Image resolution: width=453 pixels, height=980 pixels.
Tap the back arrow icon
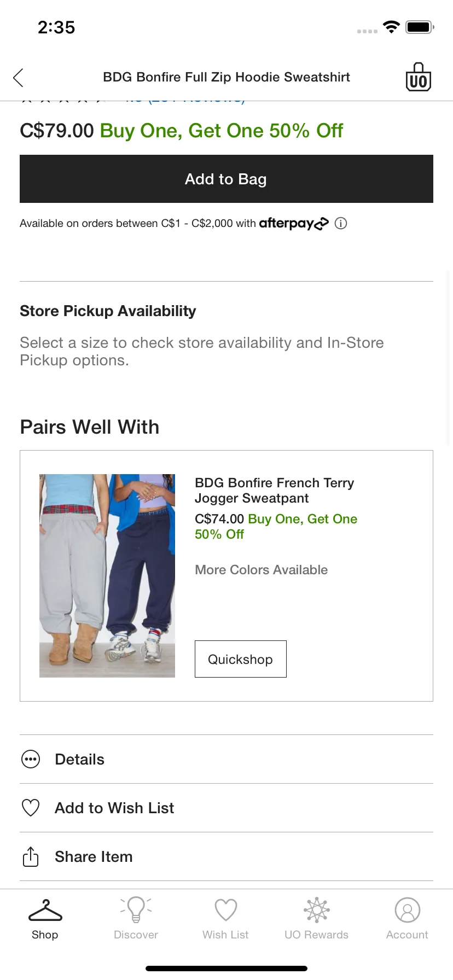coord(18,78)
